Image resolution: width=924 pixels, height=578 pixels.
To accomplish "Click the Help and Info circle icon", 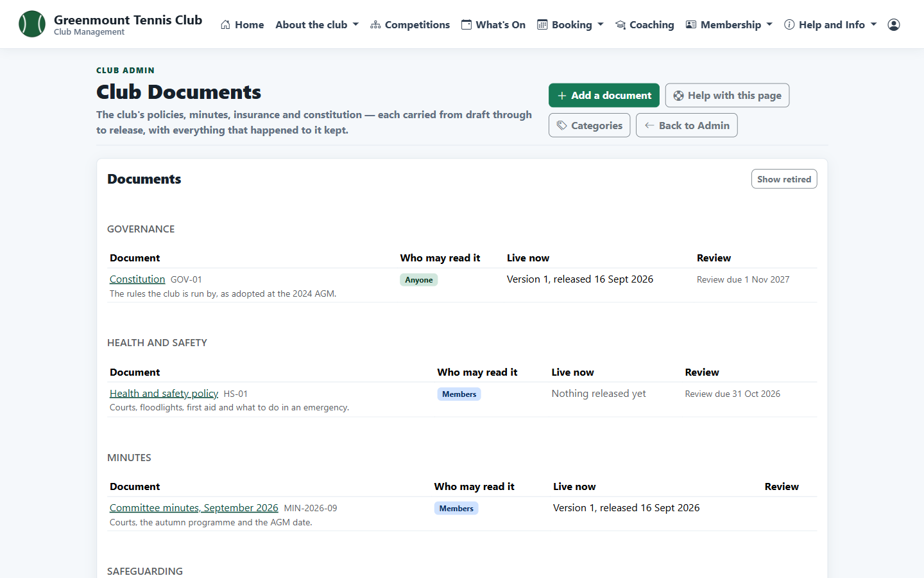I will tap(789, 24).
